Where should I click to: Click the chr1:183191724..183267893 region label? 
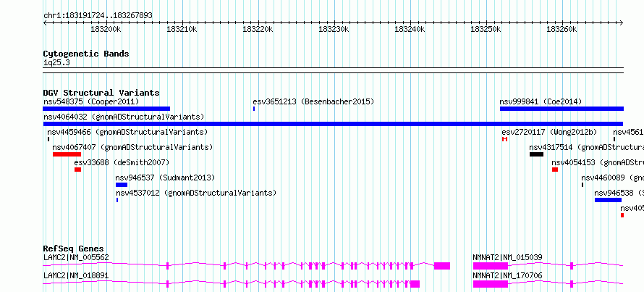point(98,16)
